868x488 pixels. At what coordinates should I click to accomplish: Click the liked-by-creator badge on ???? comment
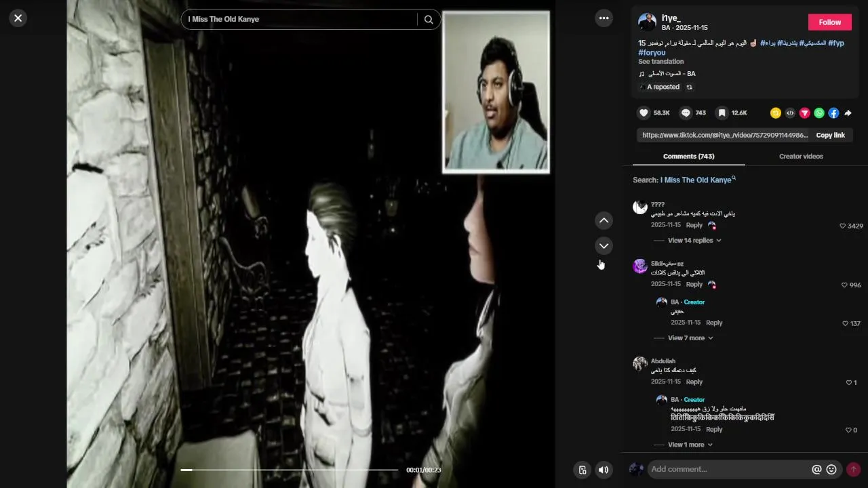[x=712, y=226]
